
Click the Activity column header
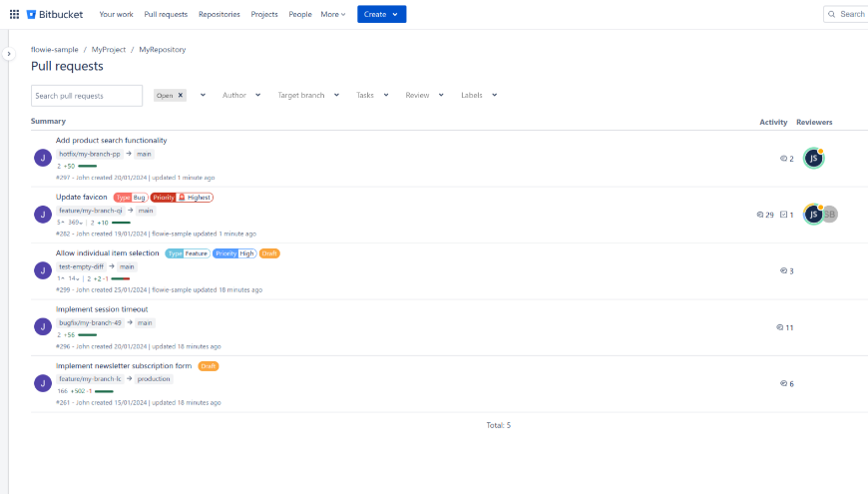point(773,123)
